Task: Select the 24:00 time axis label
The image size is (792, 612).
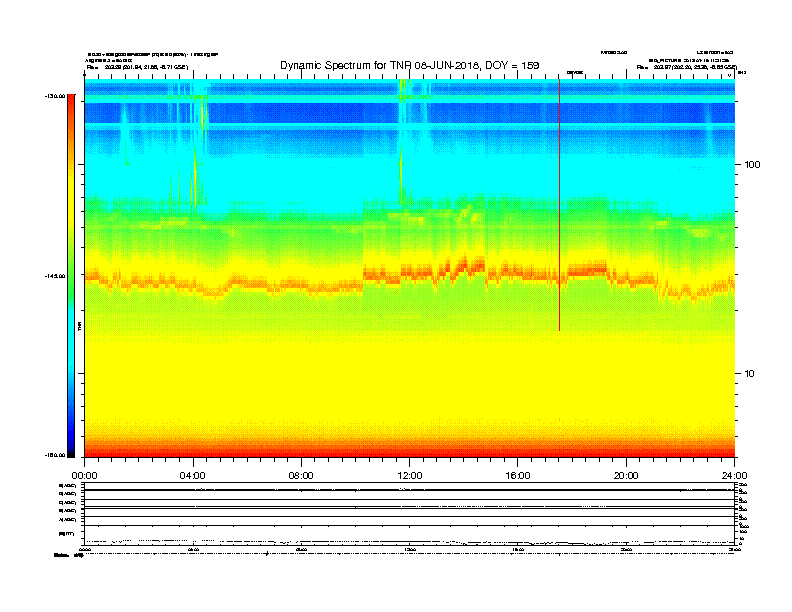Action: [734, 476]
